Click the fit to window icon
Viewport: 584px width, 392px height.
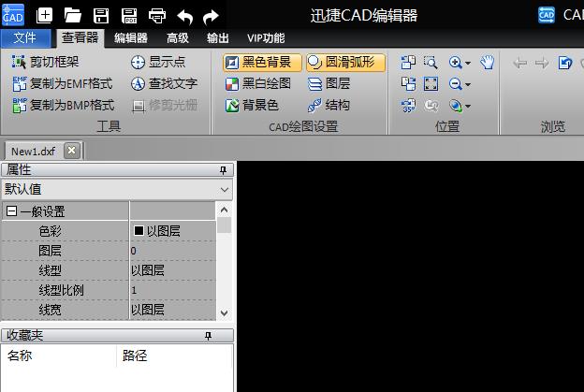431,84
